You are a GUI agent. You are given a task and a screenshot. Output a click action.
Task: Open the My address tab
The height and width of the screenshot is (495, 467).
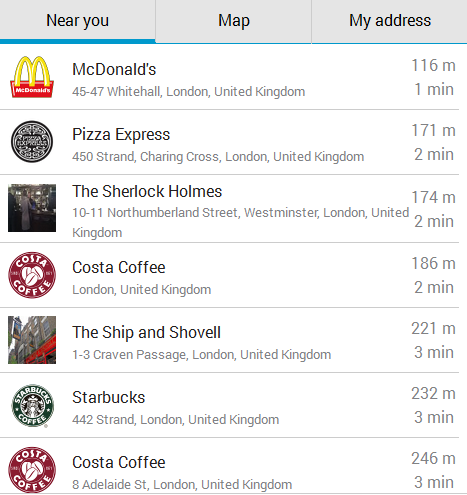(390, 21)
